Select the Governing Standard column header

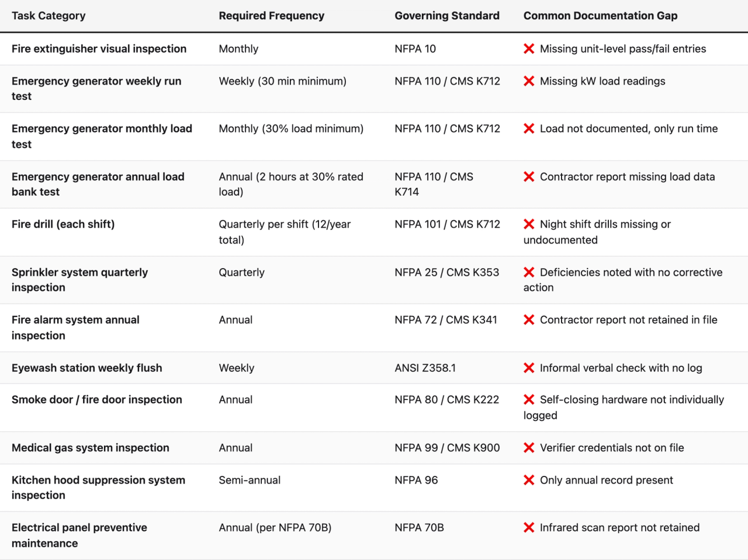[x=447, y=16]
